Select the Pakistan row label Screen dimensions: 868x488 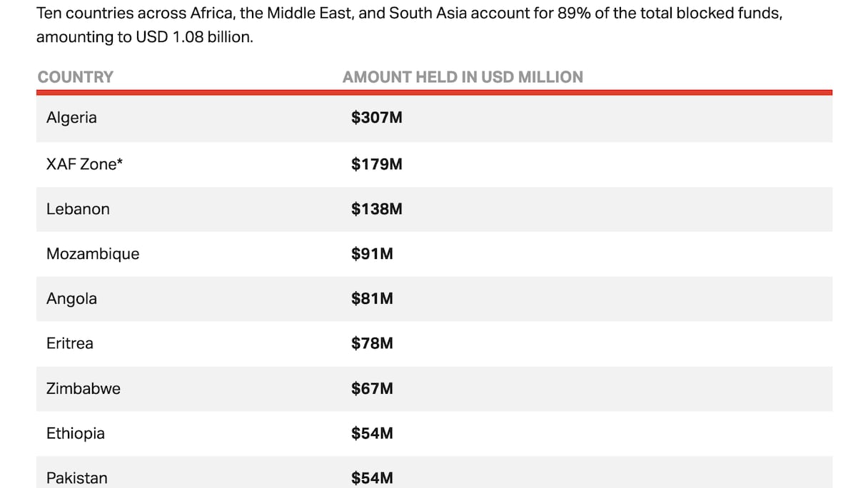coord(77,478)
